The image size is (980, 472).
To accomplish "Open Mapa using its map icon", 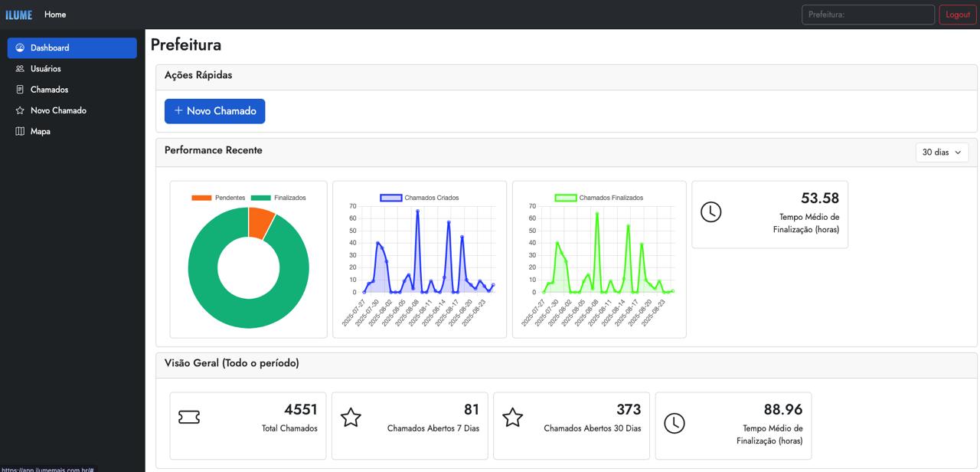I will click(20, 131).
